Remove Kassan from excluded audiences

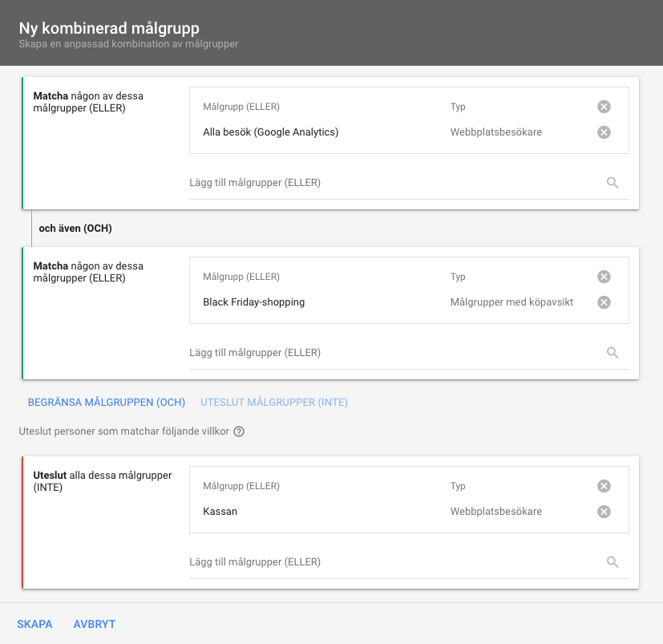pyautogui.click(x=604, y=512)
